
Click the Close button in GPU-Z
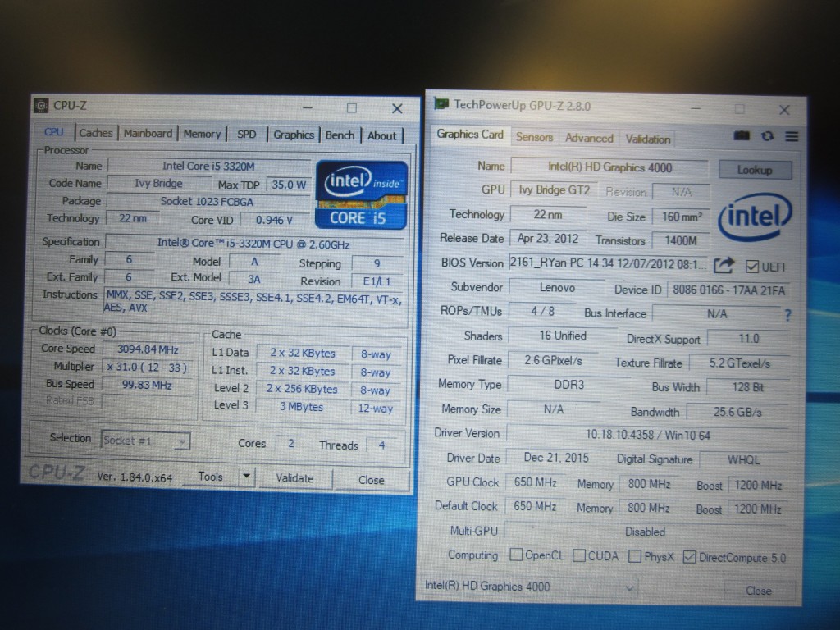click(759, 591)
